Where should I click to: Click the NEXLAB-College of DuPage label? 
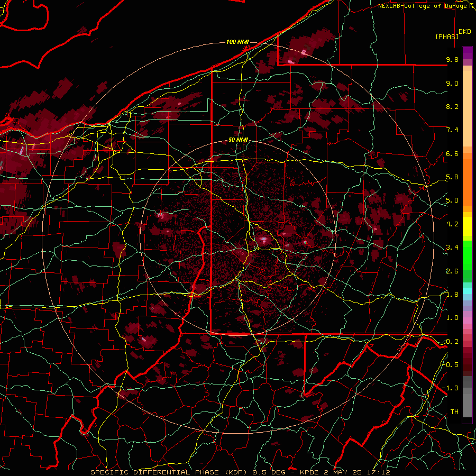[424, 6]
